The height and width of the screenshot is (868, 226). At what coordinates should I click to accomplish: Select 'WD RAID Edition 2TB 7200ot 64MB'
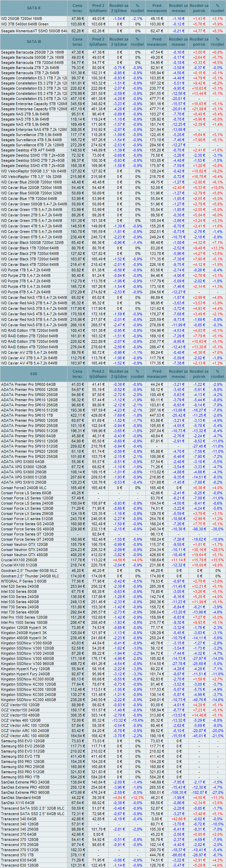click(x=30, y=336)
